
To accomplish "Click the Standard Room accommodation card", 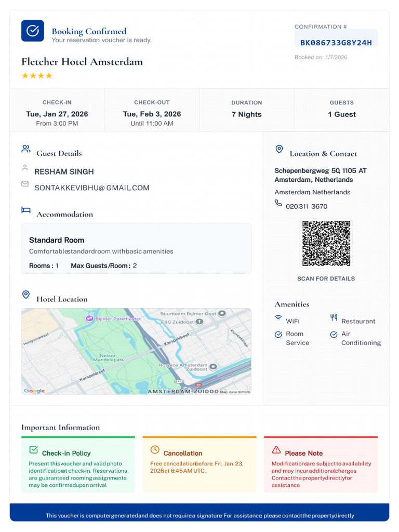I will tap(137, 248).
